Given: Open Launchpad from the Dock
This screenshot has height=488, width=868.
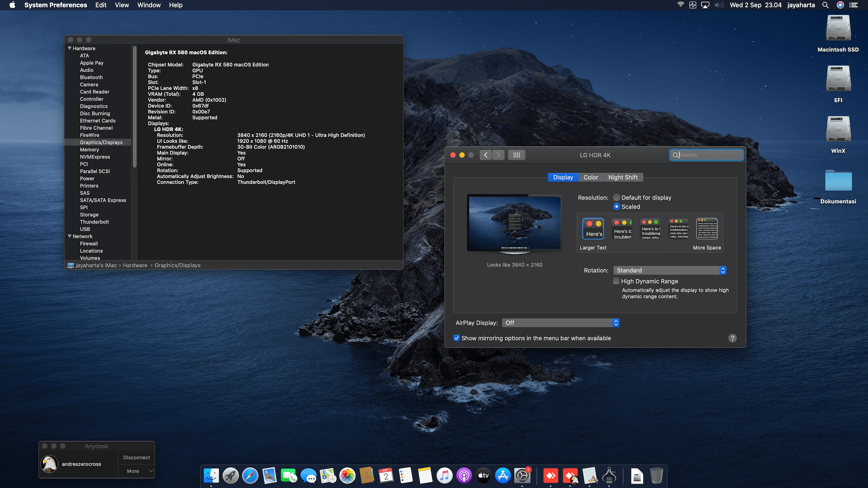Looking at the screenshot, I should click(x=231, y=475).
